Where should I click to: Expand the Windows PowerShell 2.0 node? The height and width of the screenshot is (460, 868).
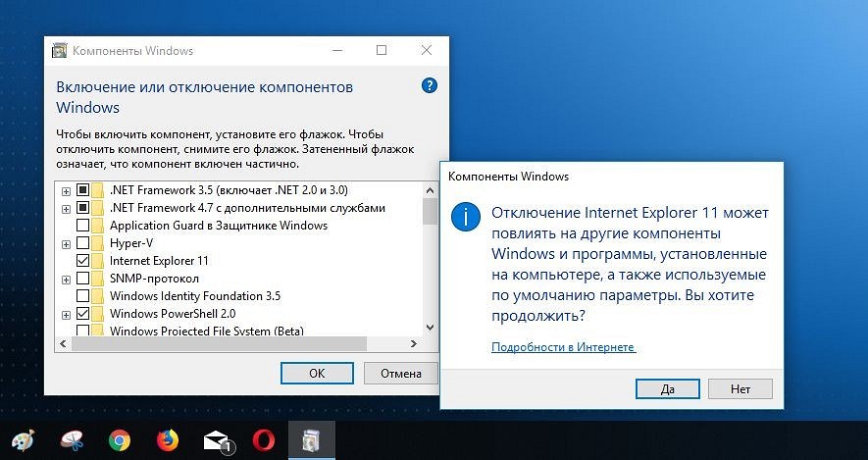[66, 315]
